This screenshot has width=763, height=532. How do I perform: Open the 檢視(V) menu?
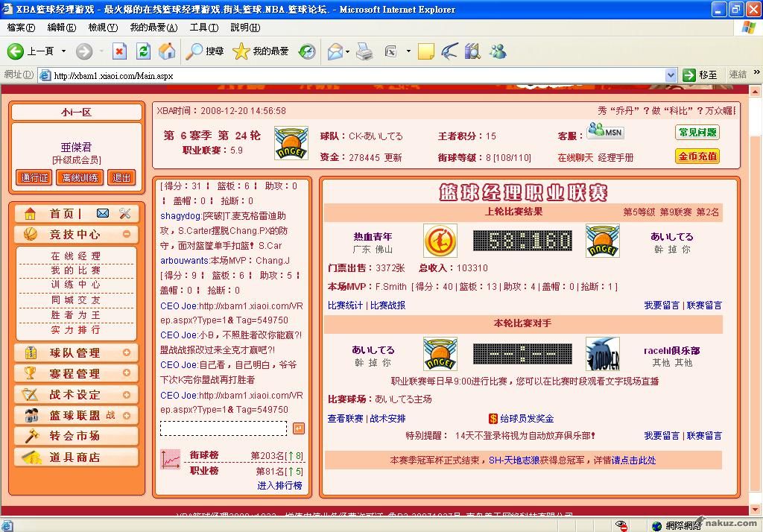(x=103, y=28)
